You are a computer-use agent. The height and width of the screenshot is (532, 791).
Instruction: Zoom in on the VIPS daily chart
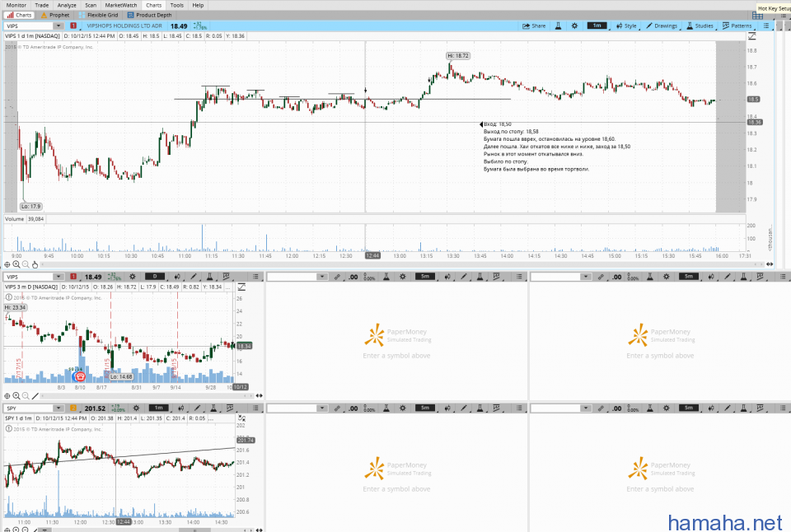tap(16, 396)
